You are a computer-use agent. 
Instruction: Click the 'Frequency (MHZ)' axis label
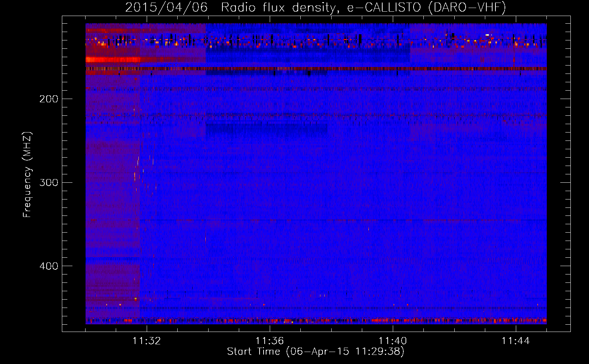click(27, 175)
